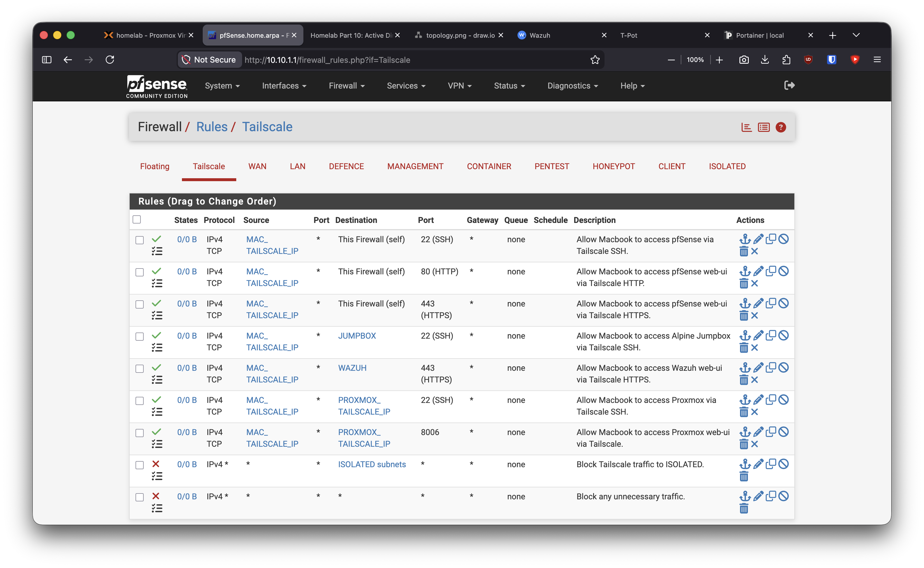
Task: Click the browser URL address field
Action: [413, 60]
